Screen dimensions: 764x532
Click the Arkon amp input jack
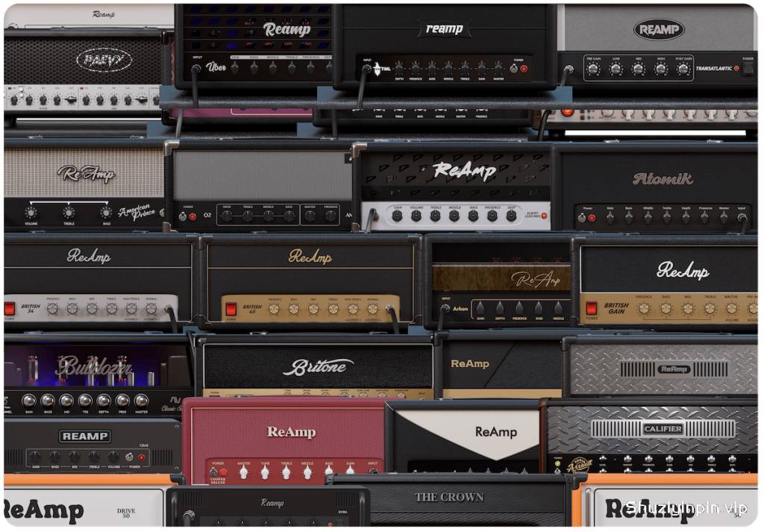pos(445,308)
